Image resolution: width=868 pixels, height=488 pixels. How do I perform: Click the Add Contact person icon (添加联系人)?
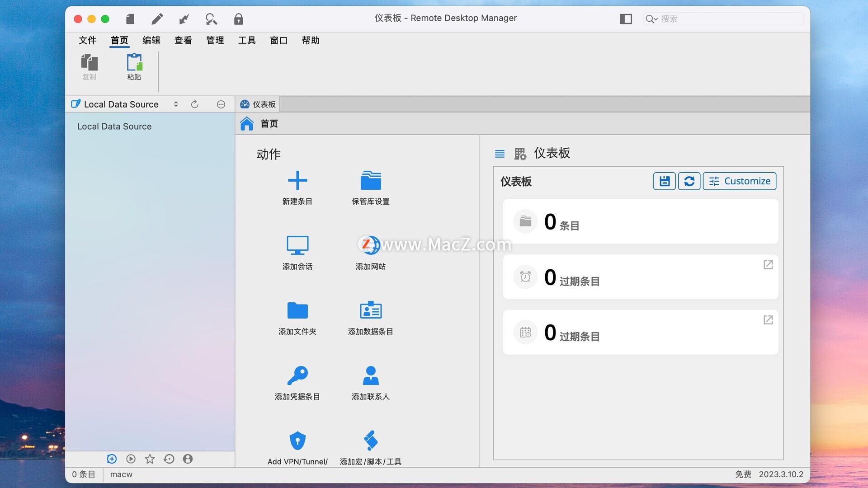(x=371, y=375)
